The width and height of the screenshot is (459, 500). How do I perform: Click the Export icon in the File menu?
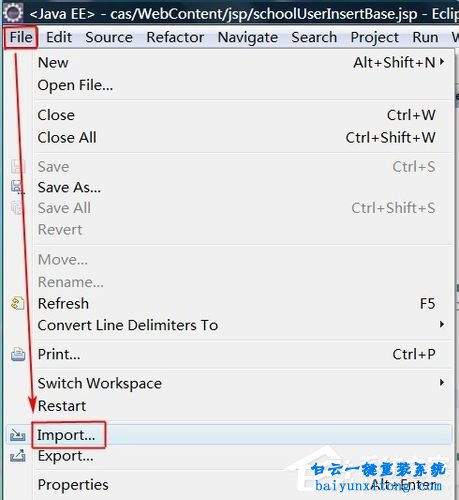pyautogui.click(x=17, y=455)
